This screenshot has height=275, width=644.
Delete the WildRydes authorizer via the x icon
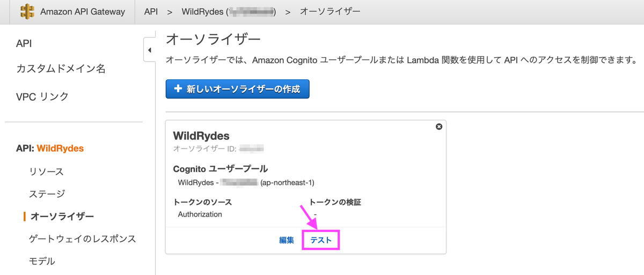(439, 127)
